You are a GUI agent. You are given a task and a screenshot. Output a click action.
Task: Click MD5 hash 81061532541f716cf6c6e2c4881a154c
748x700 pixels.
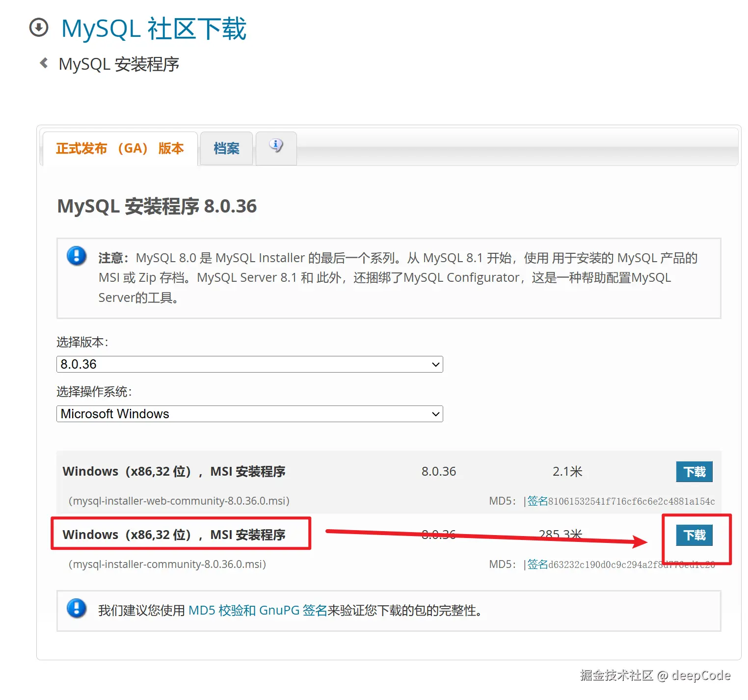pos(632,501)
